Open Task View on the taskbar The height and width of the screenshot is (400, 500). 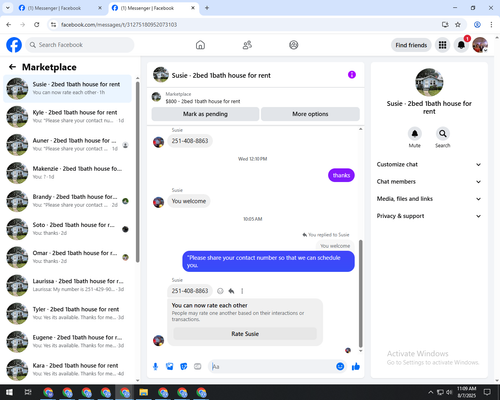tap(28, 392)
